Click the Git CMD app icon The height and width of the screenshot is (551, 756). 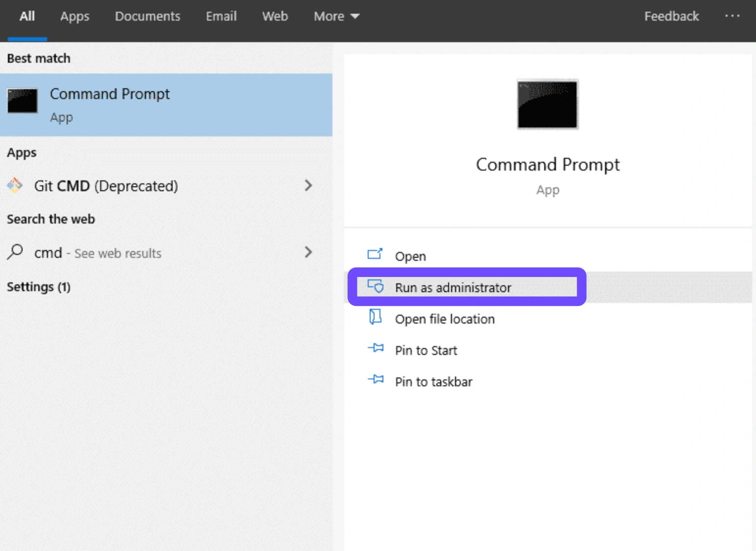pos(15,185)
